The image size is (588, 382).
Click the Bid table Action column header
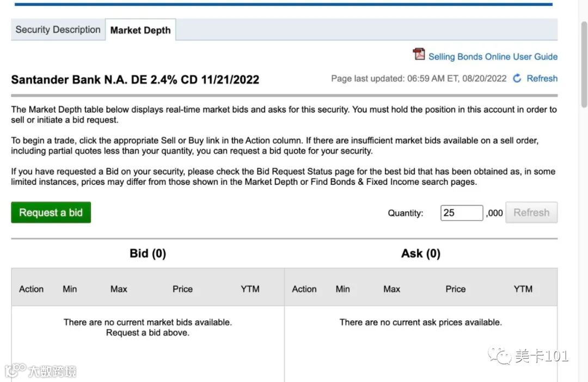[x=32, y=289]
